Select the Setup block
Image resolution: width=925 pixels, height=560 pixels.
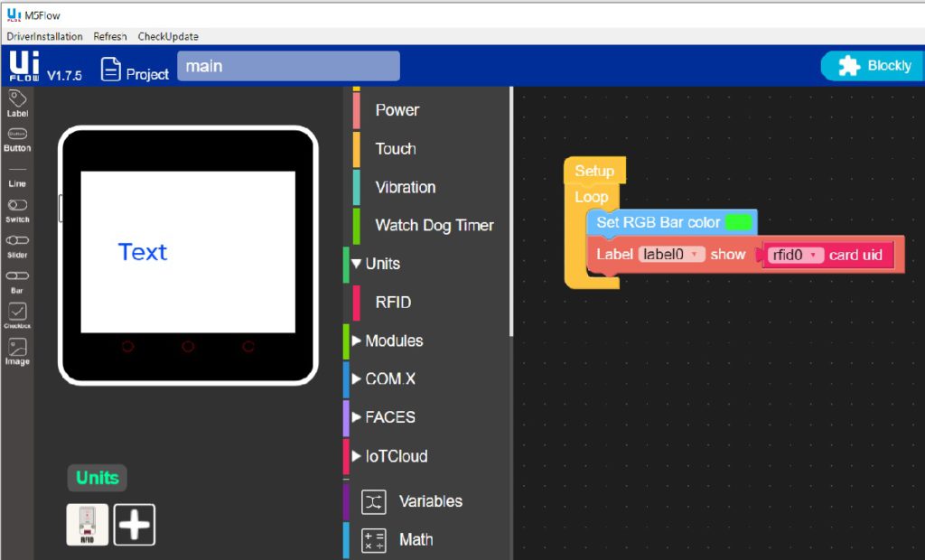click(594, 171)
